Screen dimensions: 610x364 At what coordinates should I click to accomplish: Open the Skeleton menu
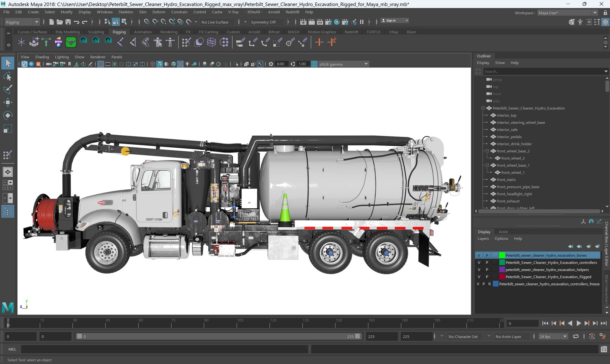(x=126, y=12)
